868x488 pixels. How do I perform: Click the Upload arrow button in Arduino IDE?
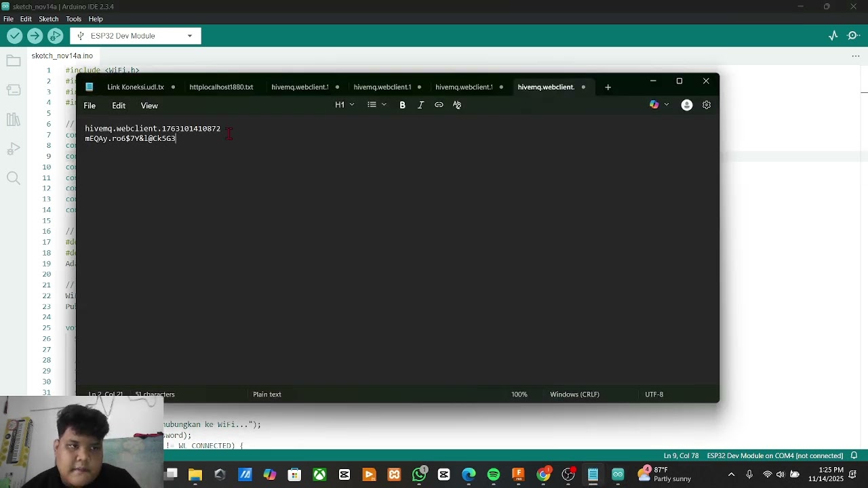click(35, 36)
